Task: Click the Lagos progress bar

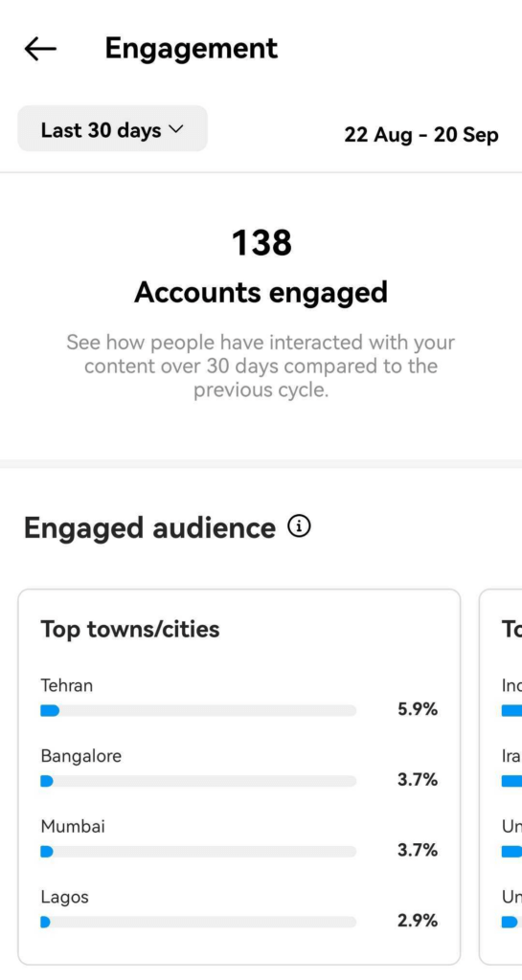Action: click(198, 922)
